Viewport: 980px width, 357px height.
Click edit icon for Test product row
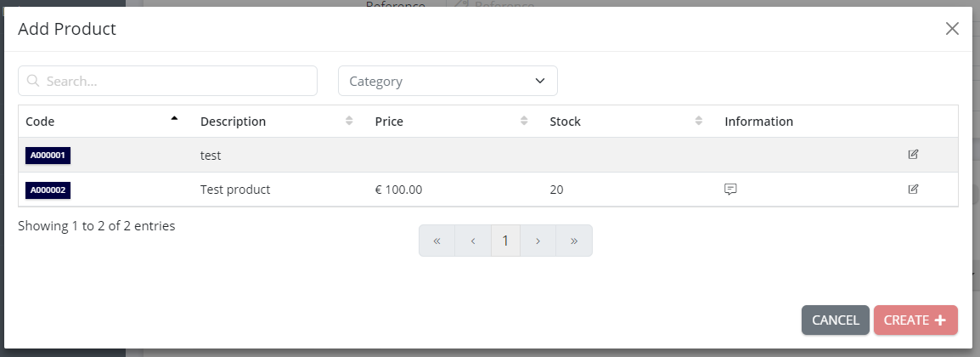pos(913,189)
